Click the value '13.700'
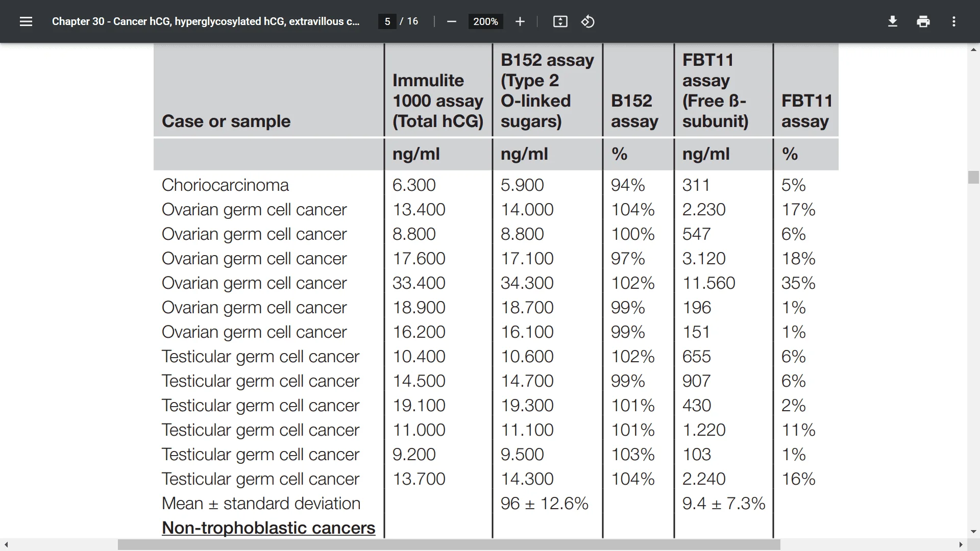The height and width of the screenshot is (551, 980). point(419,479)
